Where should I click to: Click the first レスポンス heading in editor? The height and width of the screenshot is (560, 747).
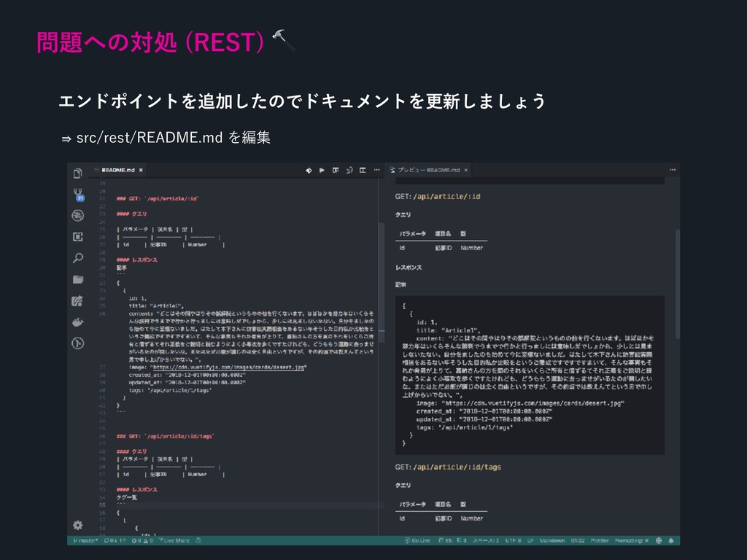coord(136,260)
